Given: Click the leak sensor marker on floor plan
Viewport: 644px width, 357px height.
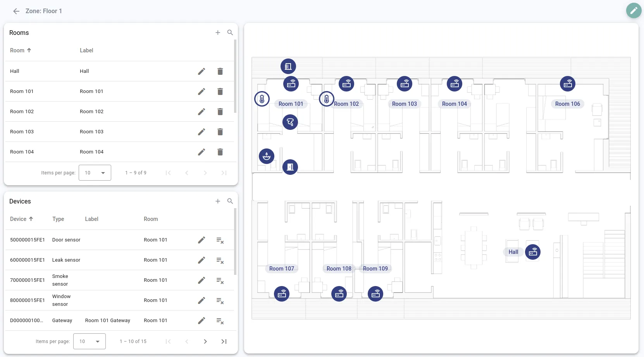Looking at the screenshot, I should 267,156.
